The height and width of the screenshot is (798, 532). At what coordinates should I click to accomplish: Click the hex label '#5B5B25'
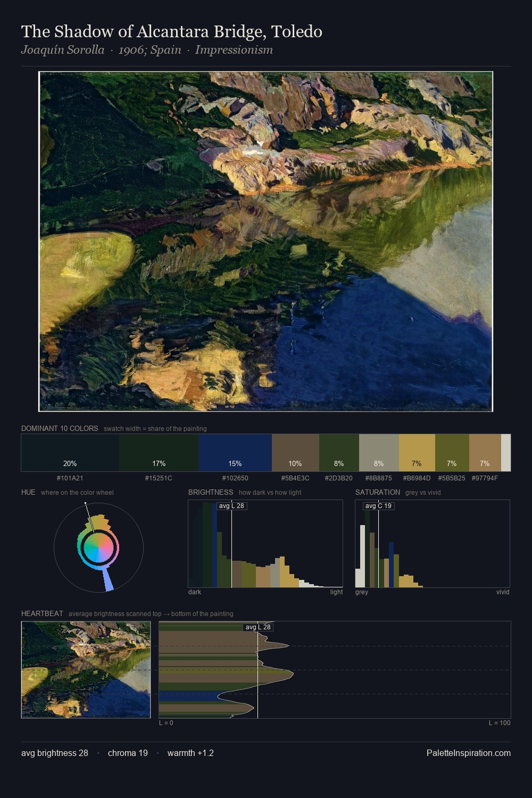click(452, 478)
